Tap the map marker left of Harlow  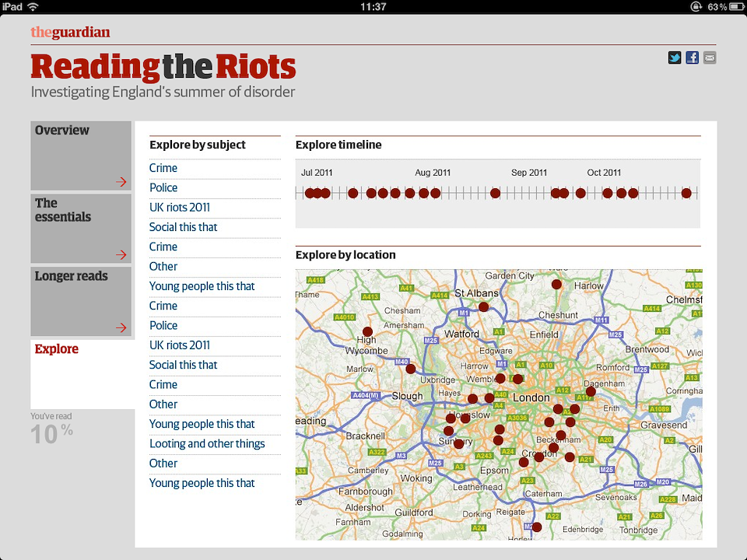point(556,285)
